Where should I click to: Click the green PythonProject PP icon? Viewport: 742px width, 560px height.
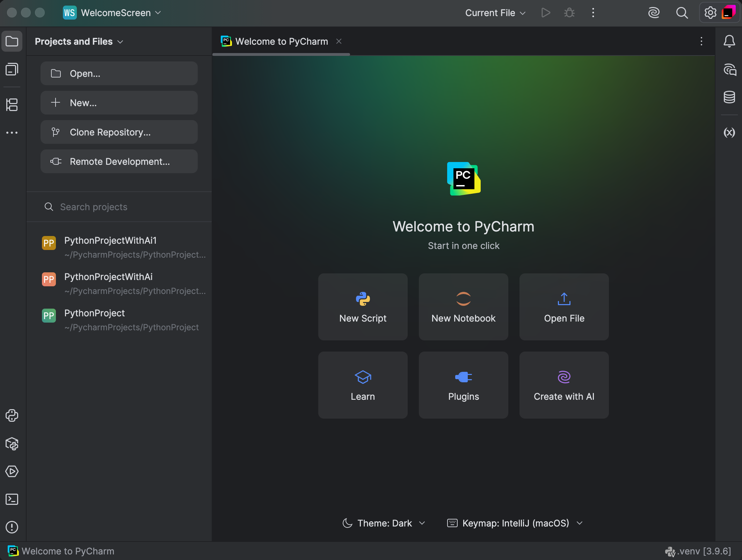[x=49, y=316]
